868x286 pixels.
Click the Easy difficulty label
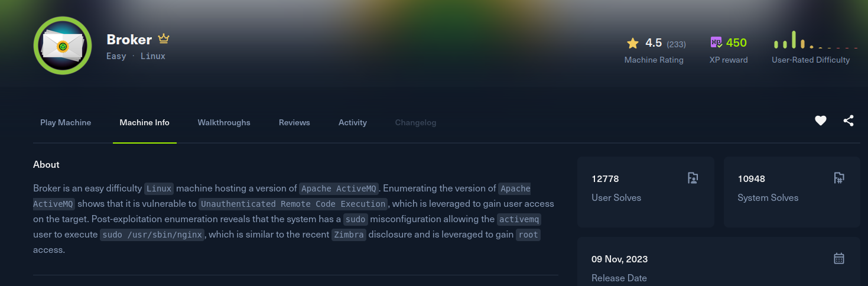pyautogui.click(x=116, y=56)
